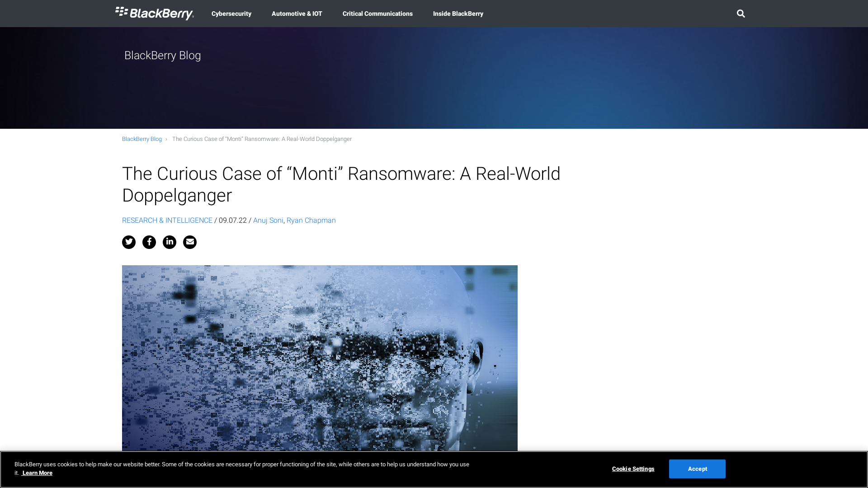Open the Inside BlackBerry menu
Screen dimensions: 868x488
click(458, 14)
